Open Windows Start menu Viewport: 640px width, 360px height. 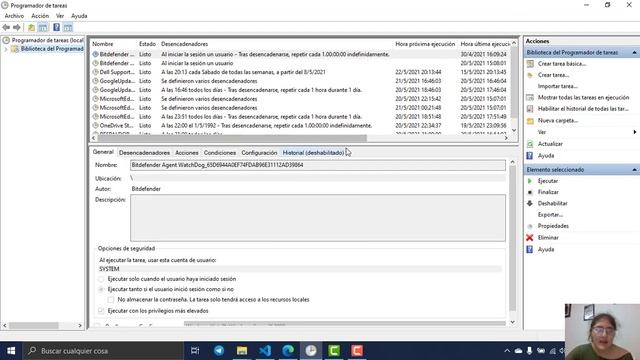[11, 351]
